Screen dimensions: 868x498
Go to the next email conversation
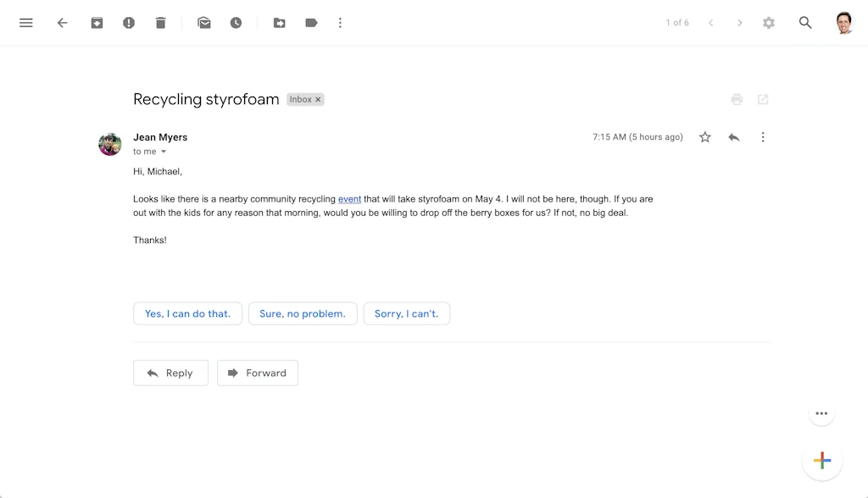click(x=739, y=23)
